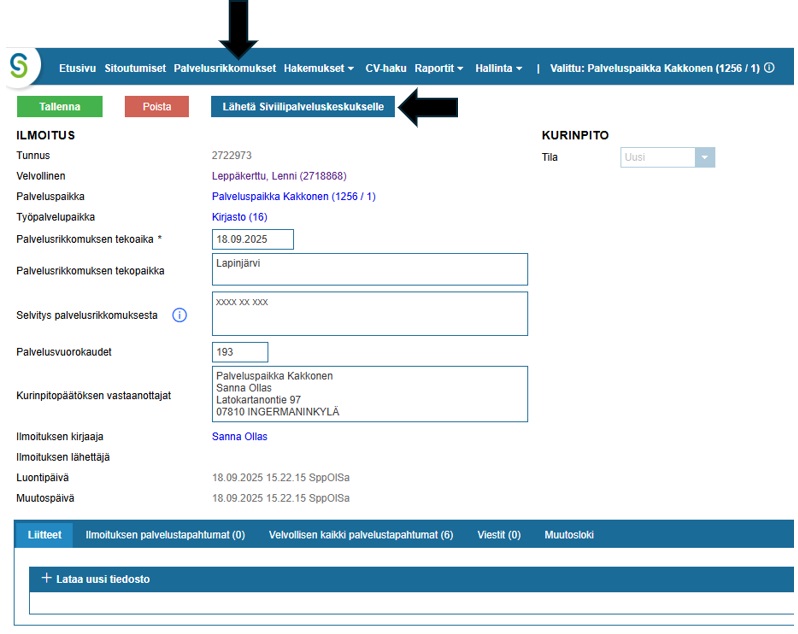Open the Hallinta dropdown menu
Screen dimensions: 798x634
[x=499, y=68]
